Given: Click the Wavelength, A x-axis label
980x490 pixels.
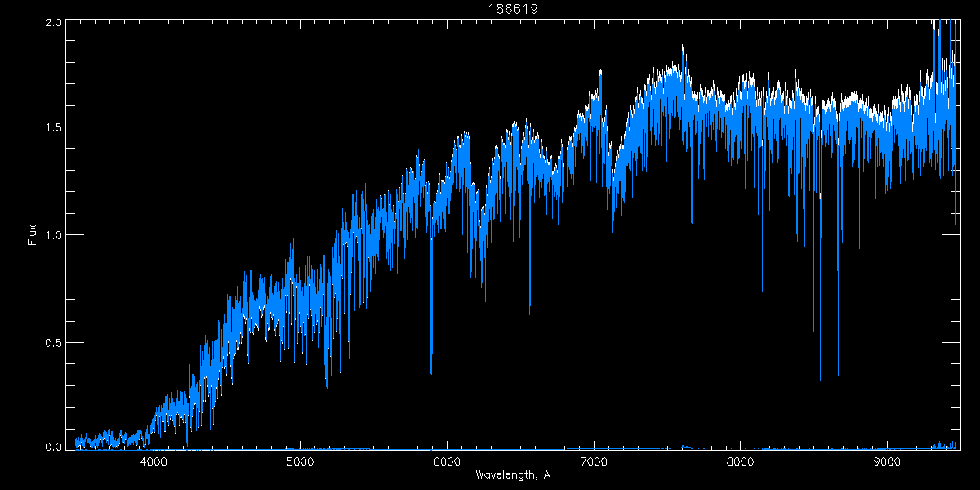Looking at the screenshot, I should coord(513,475).
